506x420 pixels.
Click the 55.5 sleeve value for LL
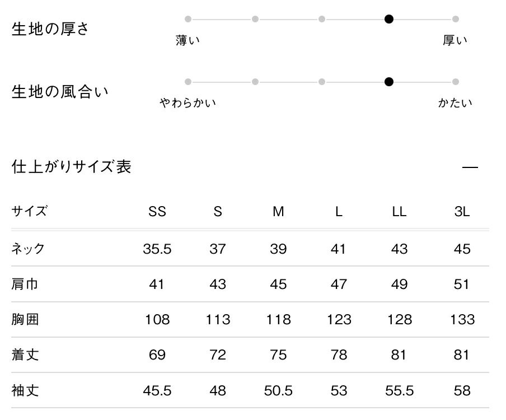point(400,390)
